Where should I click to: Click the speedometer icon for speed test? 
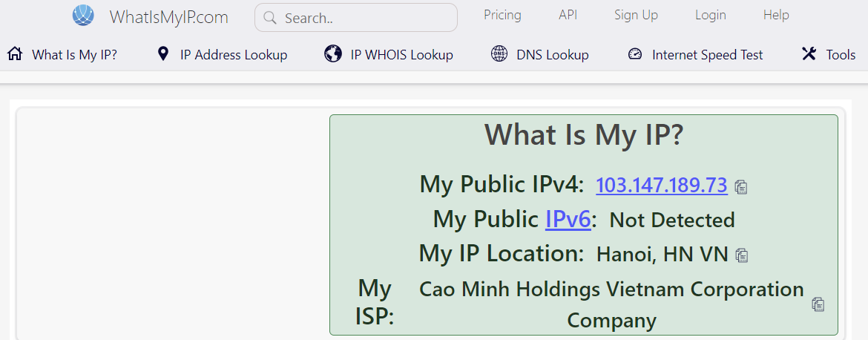[x=634, y=54]
